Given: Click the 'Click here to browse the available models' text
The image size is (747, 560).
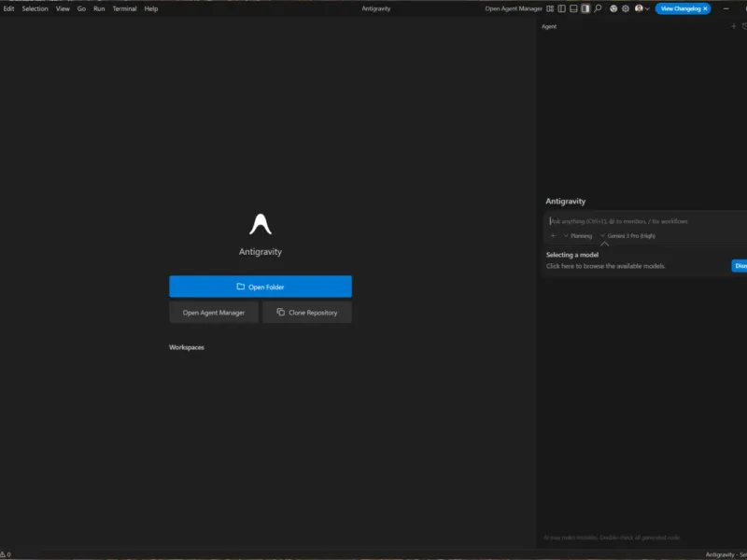Looking at the screenshot, I should tap(605, 266).
